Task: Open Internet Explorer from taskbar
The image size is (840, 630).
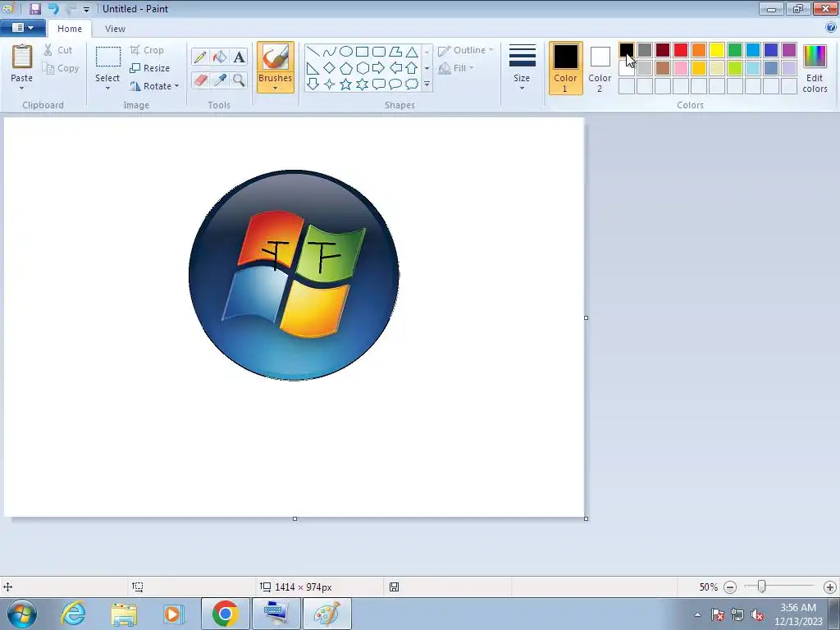Action: pos(73,614)
